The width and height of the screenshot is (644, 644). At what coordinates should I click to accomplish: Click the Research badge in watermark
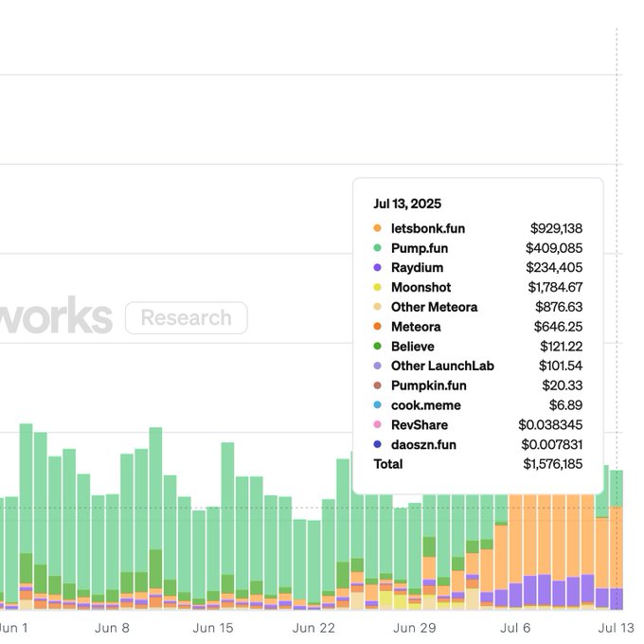(186, 318)
